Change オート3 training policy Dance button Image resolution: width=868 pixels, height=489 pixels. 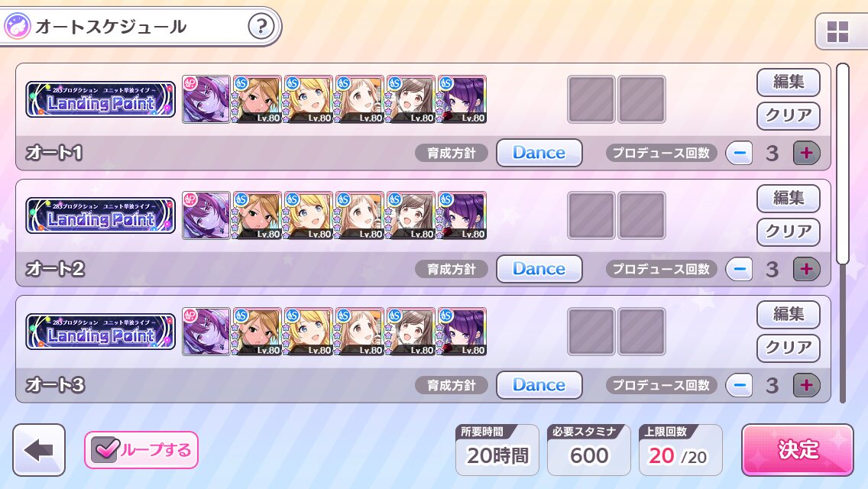point(539,385)
